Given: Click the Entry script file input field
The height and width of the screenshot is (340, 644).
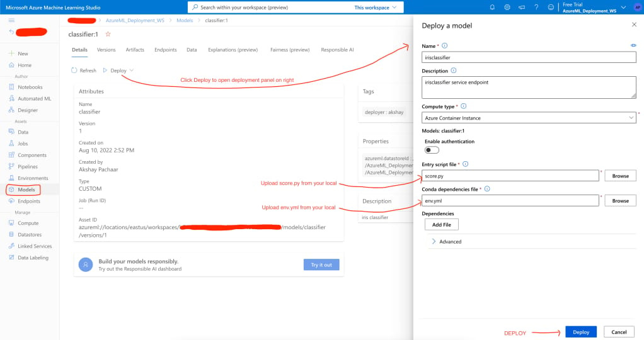Looking at the screenshot, I should tap(510, 176).
